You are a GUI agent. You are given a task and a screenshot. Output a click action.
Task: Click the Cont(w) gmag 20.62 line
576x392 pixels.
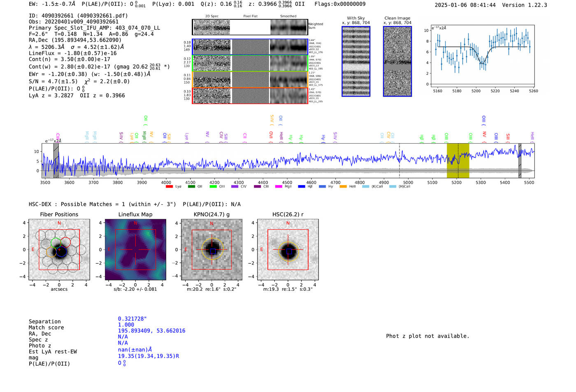99,66
